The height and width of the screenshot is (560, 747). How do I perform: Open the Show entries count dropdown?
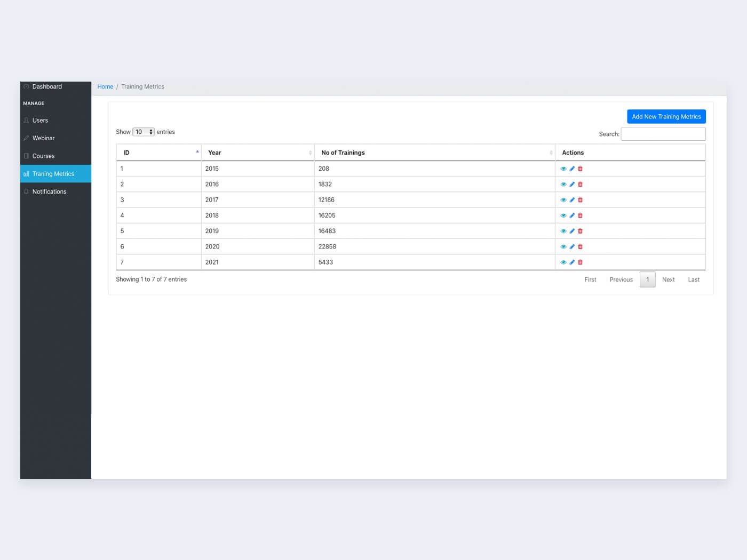pos(144,132)
